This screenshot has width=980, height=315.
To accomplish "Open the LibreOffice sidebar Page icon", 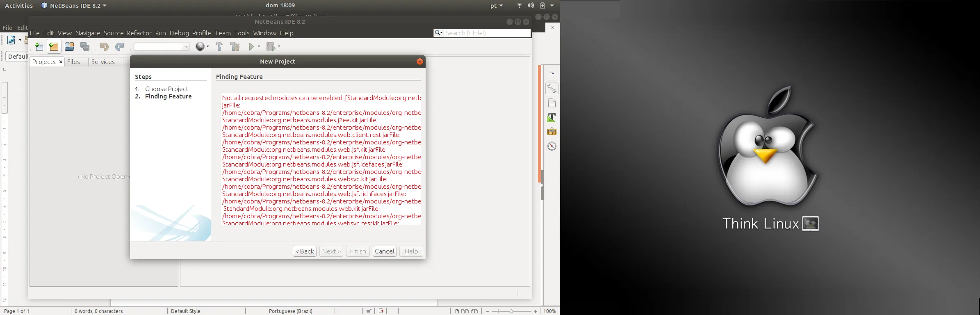I will point(552,103).
